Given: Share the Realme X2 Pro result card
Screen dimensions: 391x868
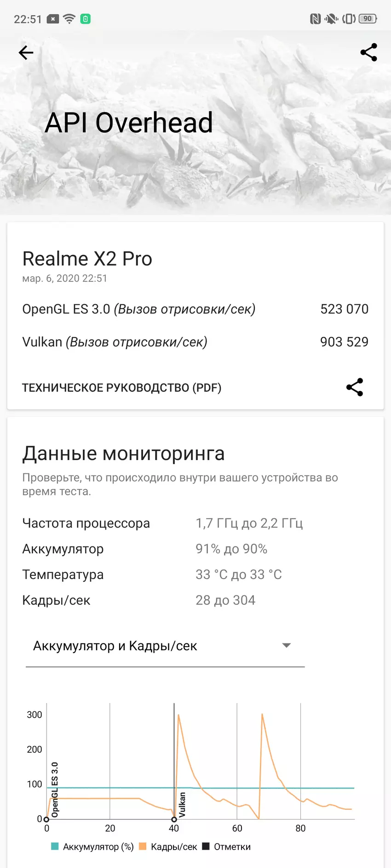Looking at the screenshot, I should point(355,387).
